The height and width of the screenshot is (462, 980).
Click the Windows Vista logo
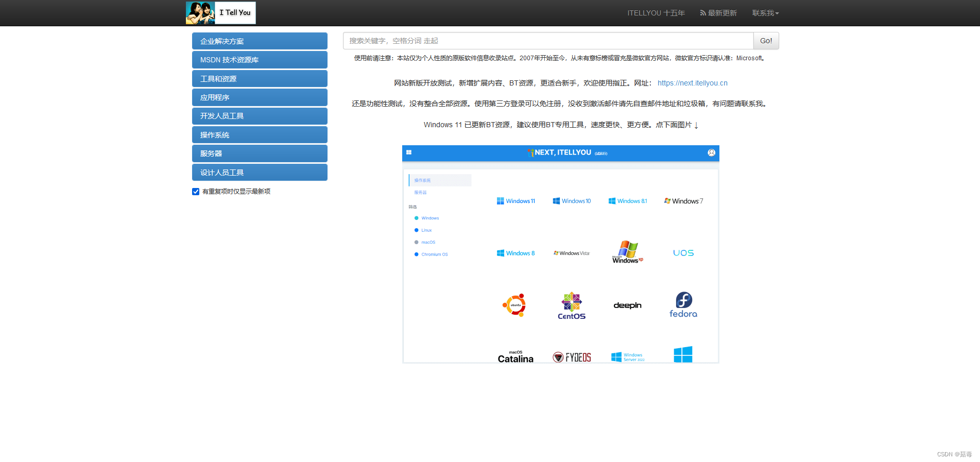click(x=572, y=253)
